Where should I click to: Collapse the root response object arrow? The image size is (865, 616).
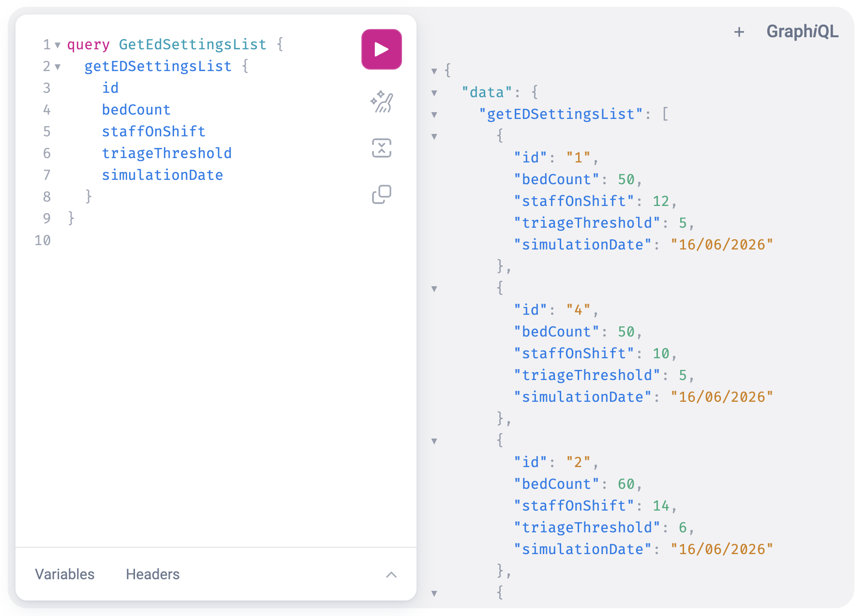[434, 71]
